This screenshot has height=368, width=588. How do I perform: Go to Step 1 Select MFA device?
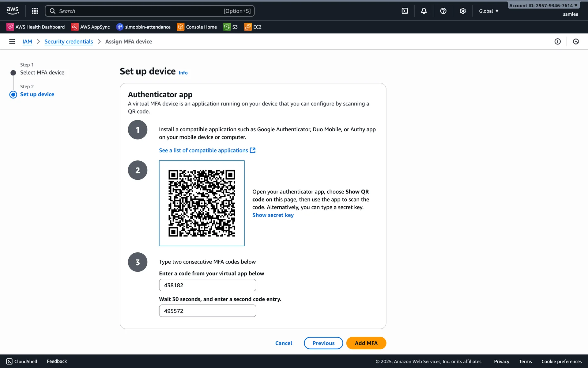point(42,73)
